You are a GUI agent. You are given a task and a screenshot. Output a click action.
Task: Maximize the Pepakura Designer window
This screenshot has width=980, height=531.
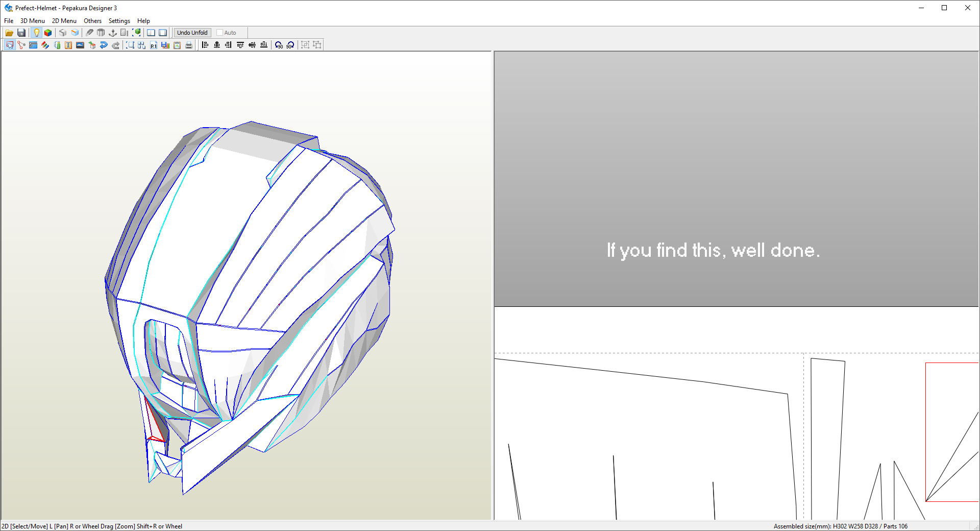tap(944, 8)
